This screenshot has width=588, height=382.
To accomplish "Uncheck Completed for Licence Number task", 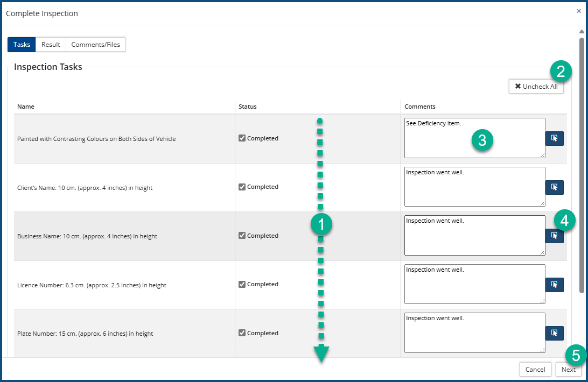I will pos(242,284).
